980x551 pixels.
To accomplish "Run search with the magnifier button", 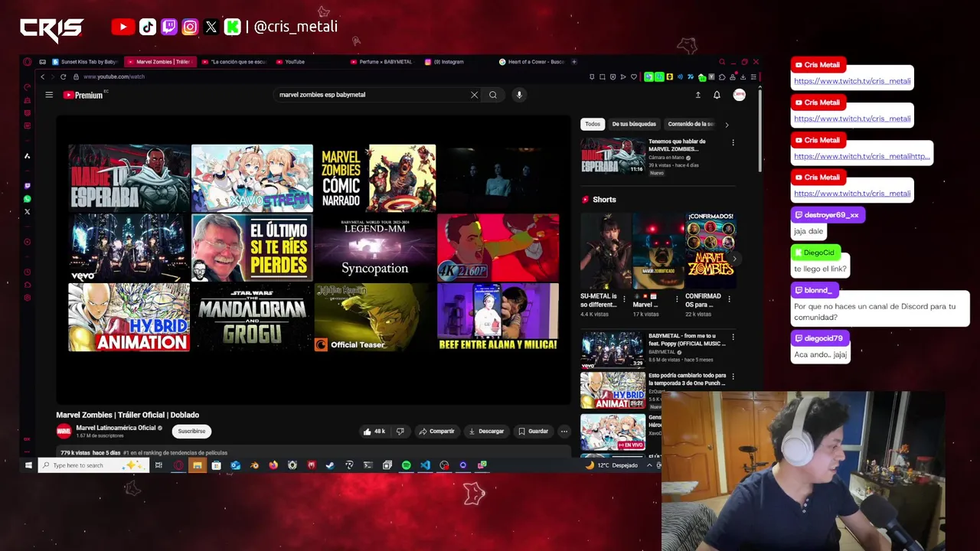I will (493, 95).
